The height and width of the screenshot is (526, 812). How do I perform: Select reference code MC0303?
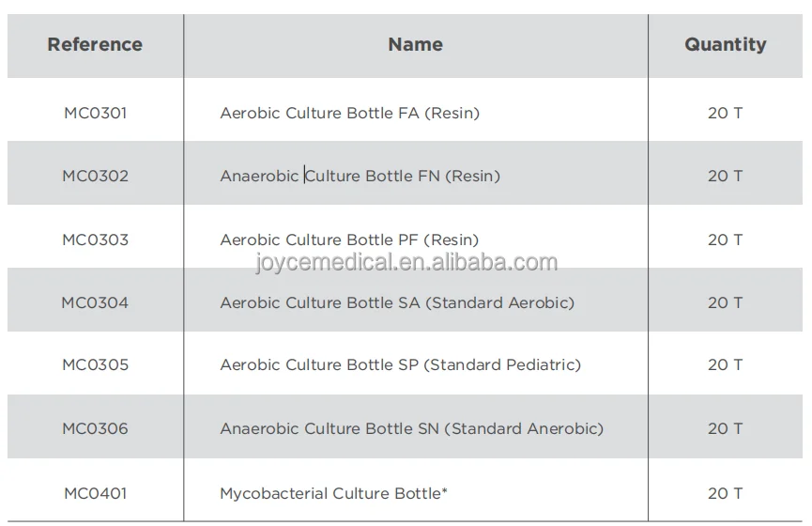[x=95, y=240]
